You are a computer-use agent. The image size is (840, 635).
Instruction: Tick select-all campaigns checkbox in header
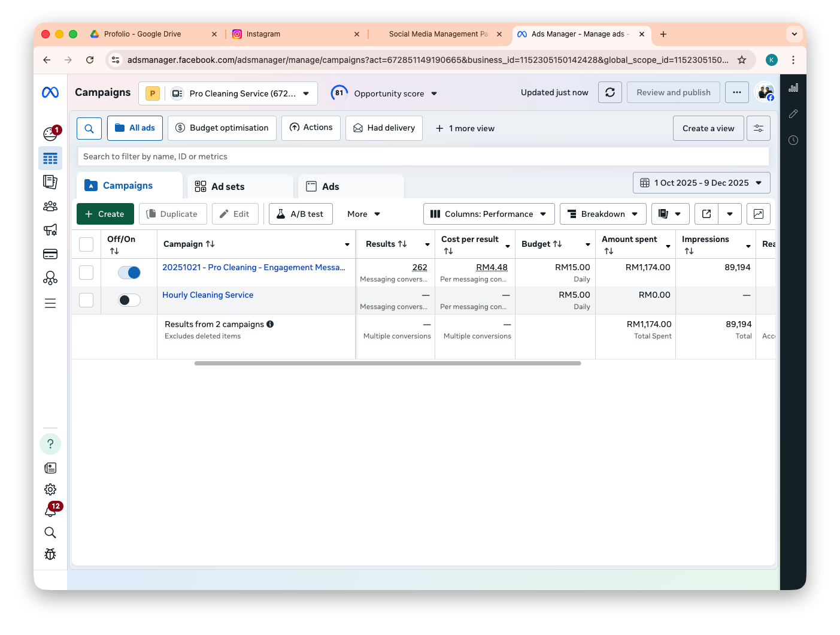tap(86, 244)
